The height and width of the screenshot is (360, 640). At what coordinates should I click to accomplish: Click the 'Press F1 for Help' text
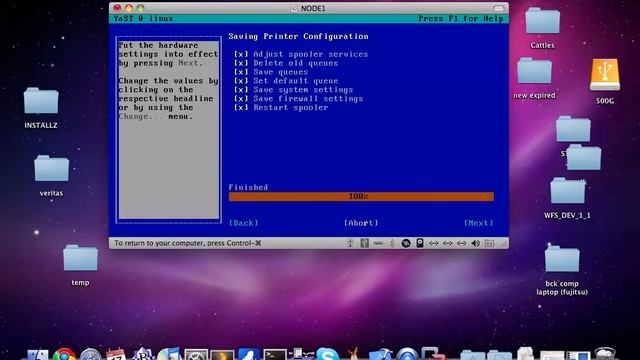[461, 19]
